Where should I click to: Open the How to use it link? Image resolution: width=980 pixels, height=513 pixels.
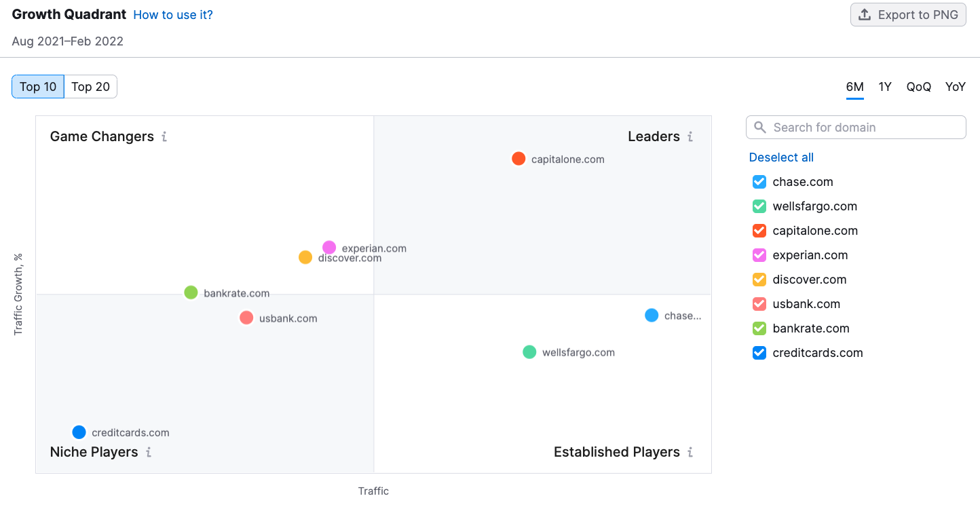tap(173, 15)
